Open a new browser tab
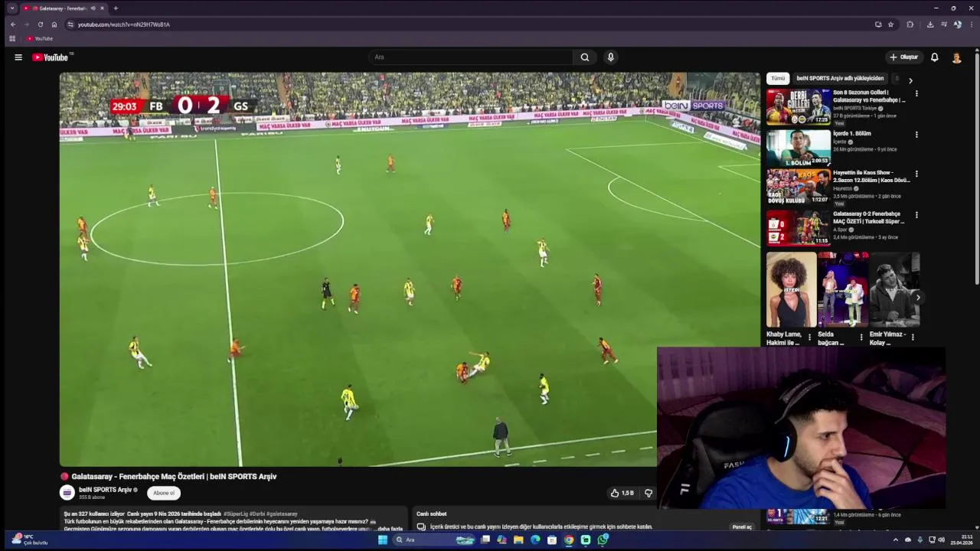Image resolution: width=980 pixels, height=551 pixels. tap(116, 8)
